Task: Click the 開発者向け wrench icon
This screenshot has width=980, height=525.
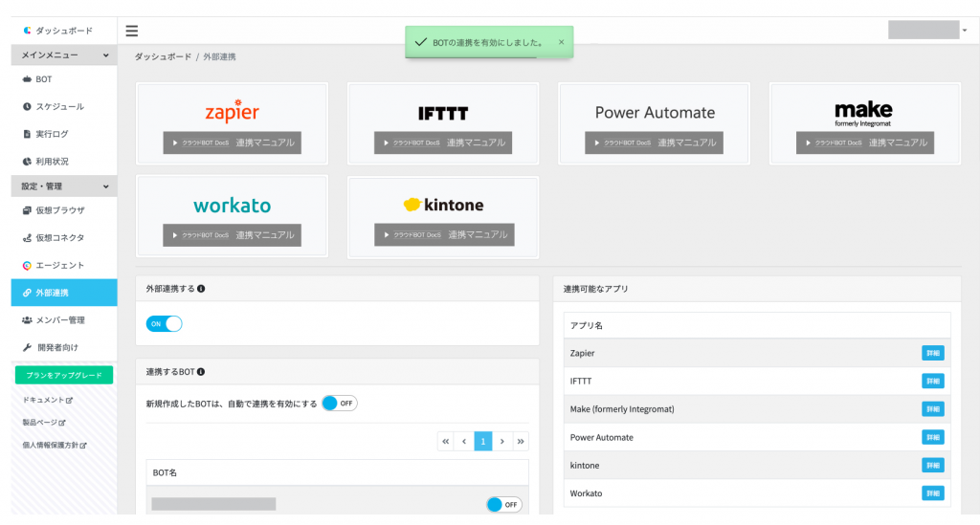Action: 27,348
